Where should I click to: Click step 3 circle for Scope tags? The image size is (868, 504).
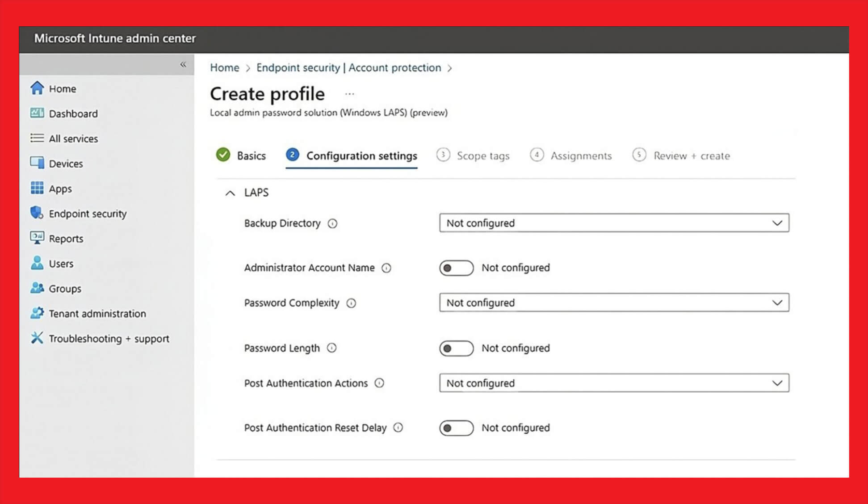point(443,155)
